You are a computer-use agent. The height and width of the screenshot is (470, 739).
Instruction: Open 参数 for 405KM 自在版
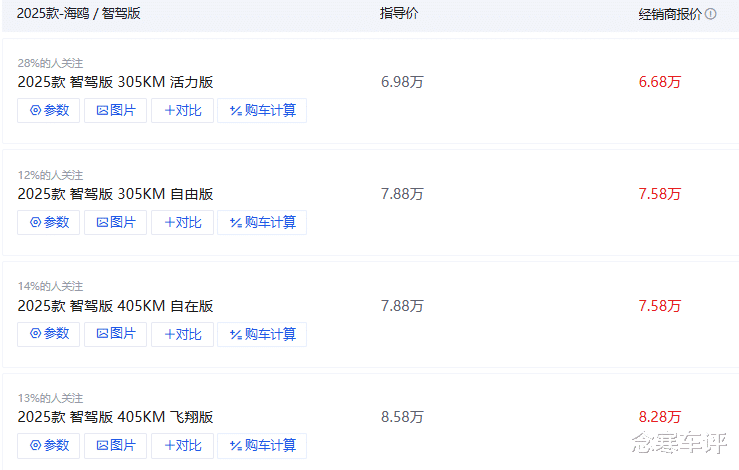[48, 334]
